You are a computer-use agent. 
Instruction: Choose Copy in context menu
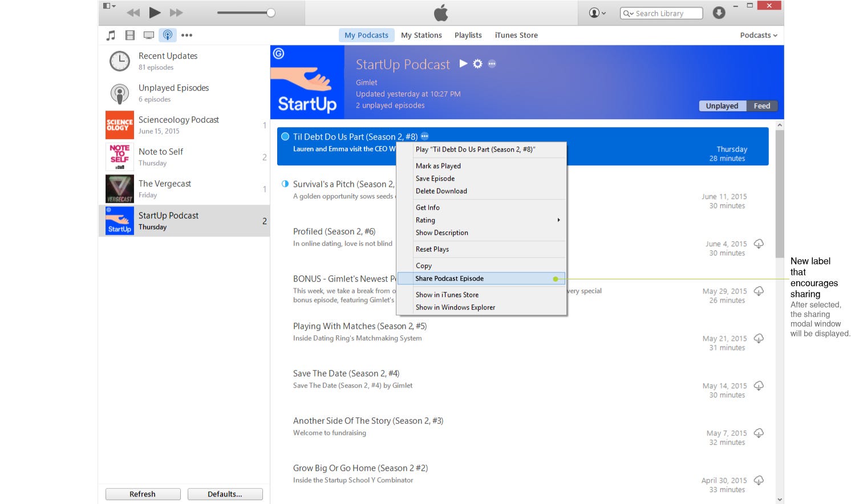click(481, 266)
